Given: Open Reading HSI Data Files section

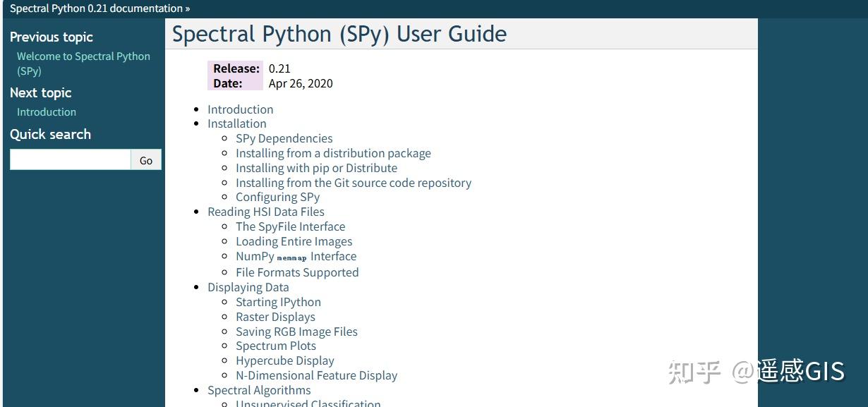Looking at the screenshot, I should pos(265,212).
